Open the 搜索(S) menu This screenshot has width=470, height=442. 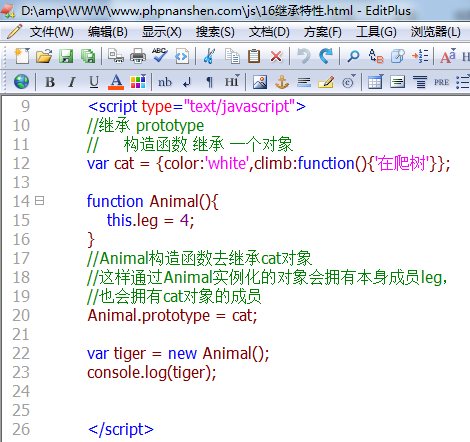click(x=215, y=32)
